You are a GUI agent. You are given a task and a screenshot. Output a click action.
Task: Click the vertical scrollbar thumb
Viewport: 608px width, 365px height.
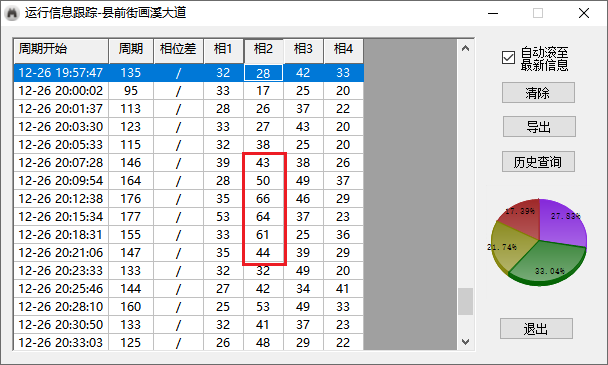466,301
